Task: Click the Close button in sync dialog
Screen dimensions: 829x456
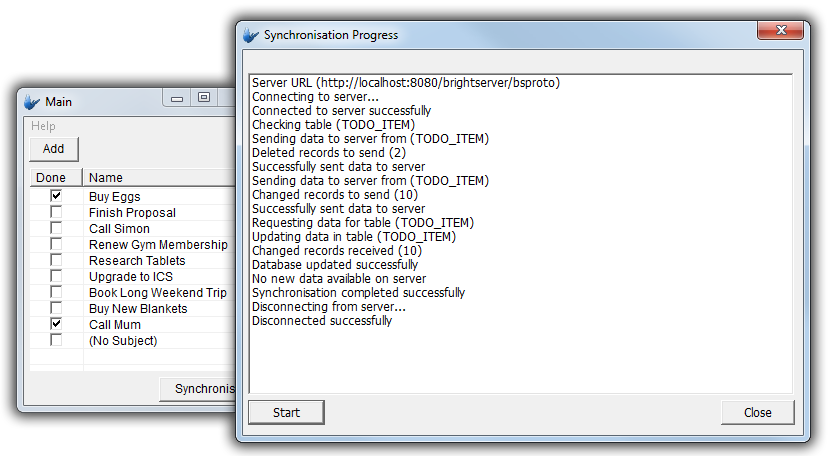Action: [757, 412]
